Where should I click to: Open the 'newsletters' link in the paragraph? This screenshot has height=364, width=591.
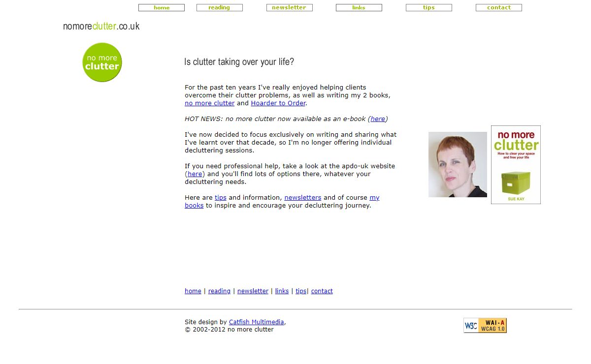(302, 198)
